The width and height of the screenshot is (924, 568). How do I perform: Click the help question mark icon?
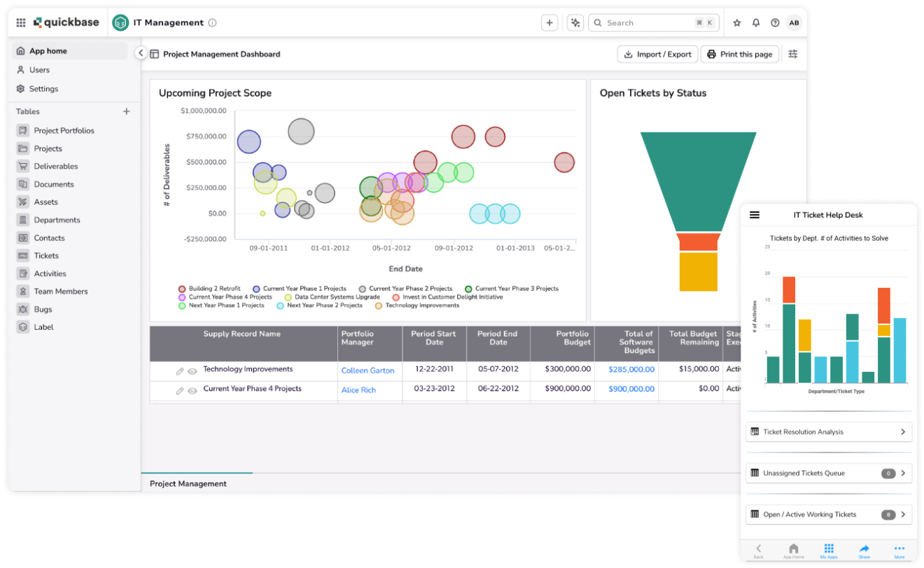(775, 22)
